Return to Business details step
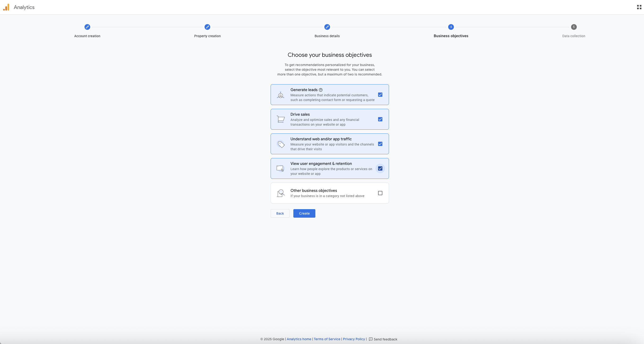The height and width of the screenshot is (344, 644). (x=327, y=27)
